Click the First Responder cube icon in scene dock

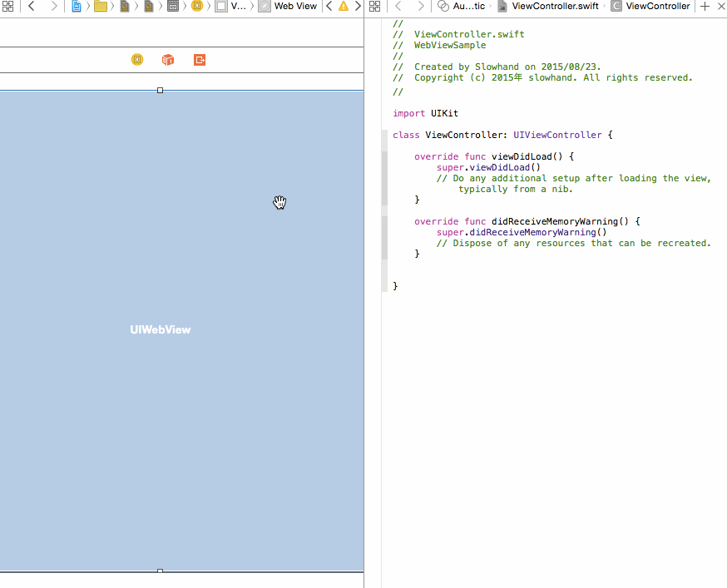(x=168, y=60)
